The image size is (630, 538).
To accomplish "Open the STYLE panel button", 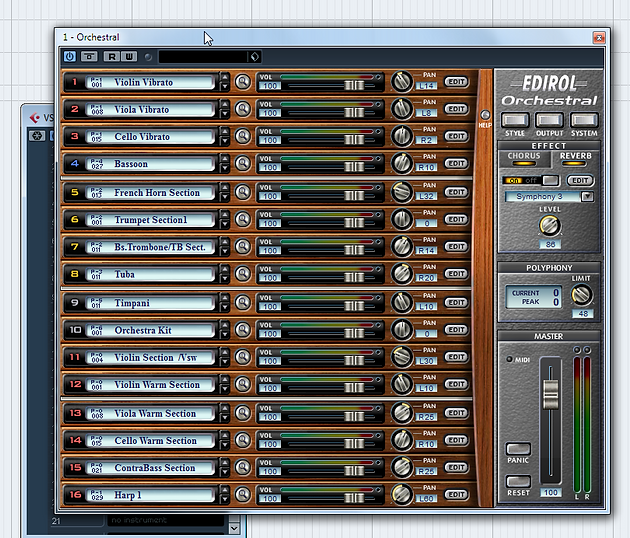I will [515, 121].
